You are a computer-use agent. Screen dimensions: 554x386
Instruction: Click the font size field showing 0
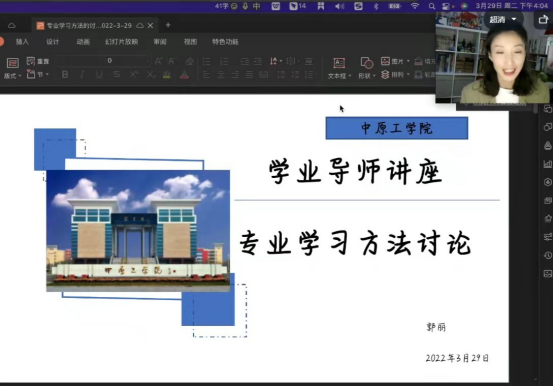[103, 61]
